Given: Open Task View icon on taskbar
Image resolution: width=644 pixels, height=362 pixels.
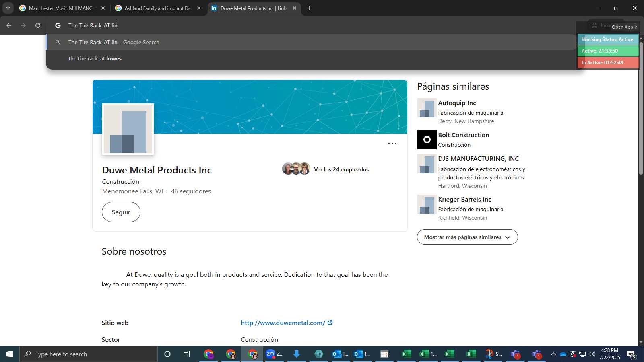Looking at the screenshot, I should (x=187, y=354).
